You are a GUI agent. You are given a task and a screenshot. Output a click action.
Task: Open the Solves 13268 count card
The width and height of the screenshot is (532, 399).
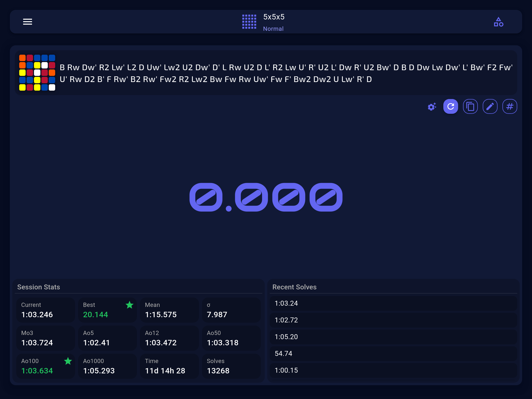(x=231, y=366)
